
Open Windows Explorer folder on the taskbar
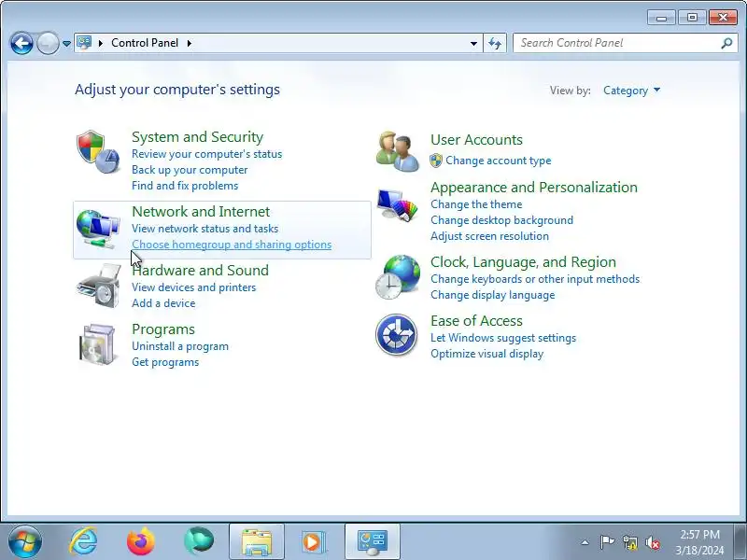tap(256, 542)
